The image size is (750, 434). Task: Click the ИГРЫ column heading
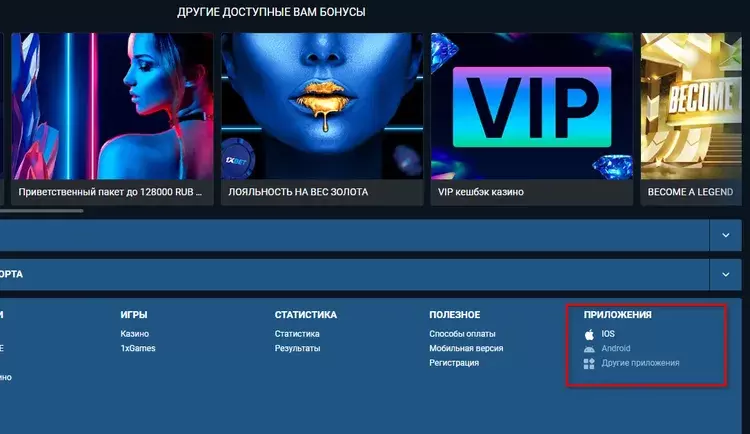pos(134,314)
